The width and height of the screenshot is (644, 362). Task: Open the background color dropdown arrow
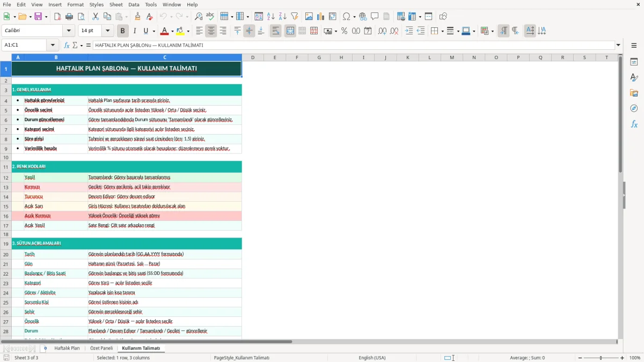pyautogui.click(x=188, y=31)
